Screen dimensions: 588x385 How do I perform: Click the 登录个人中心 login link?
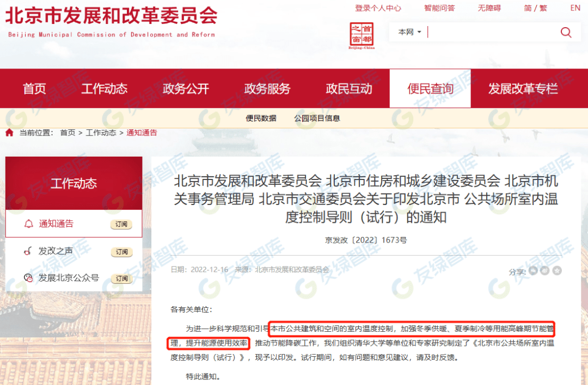coord(378,8)
